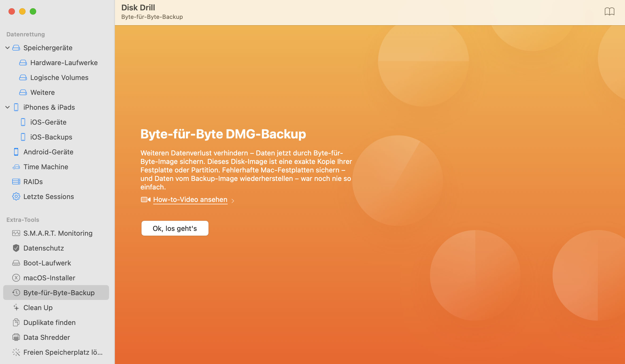The height and width of the screenshot is (364, 625).
Task: Select Android-Geräte in sidebar
Action: coord(48,152)
